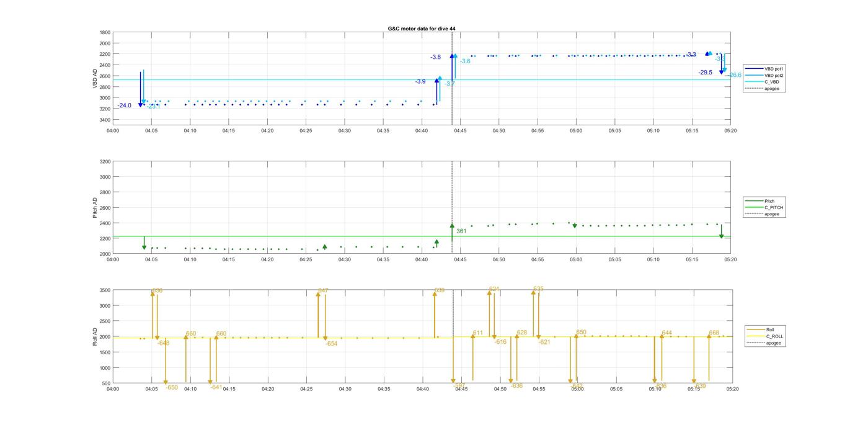
Task: Click the '500' Roll y-axis tick
Action: [107, 383]
